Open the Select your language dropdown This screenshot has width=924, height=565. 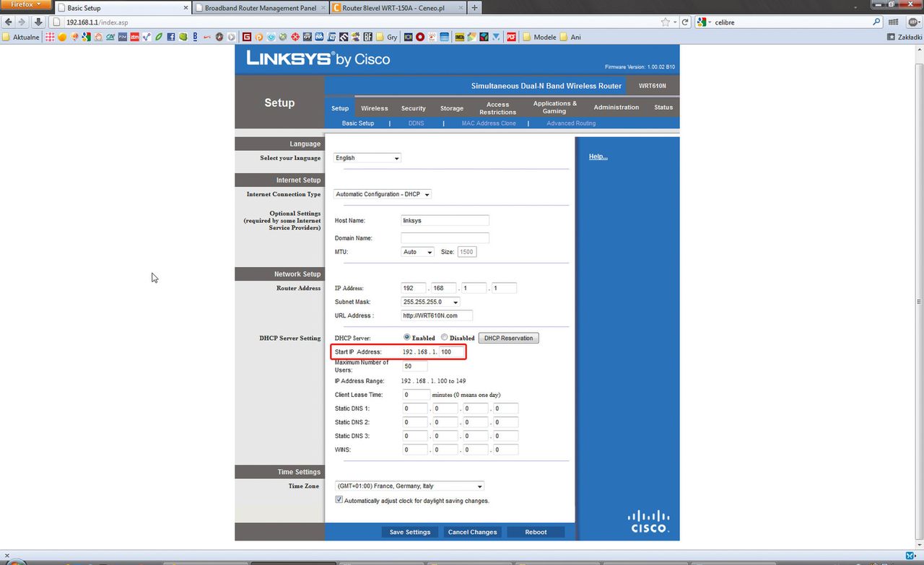[367, 158]
